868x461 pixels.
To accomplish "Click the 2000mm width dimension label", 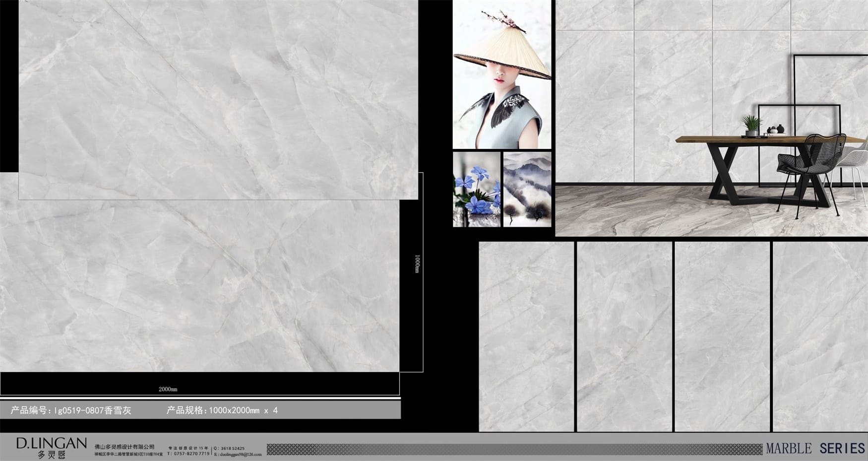I will pyautogui.click(x=168, y=389).
